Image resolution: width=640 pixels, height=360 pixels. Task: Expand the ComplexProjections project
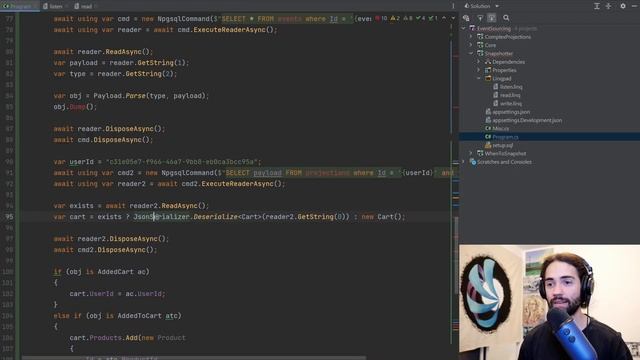(471, 37)
